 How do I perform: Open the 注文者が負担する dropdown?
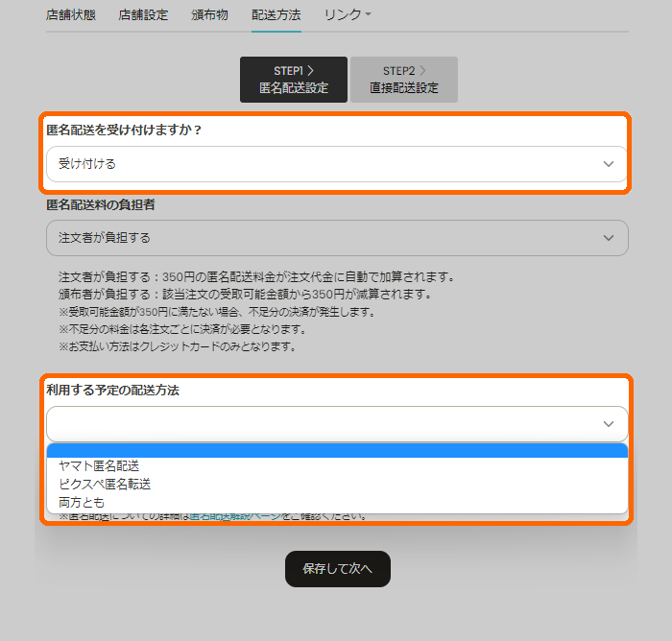(x=326, y=238)
